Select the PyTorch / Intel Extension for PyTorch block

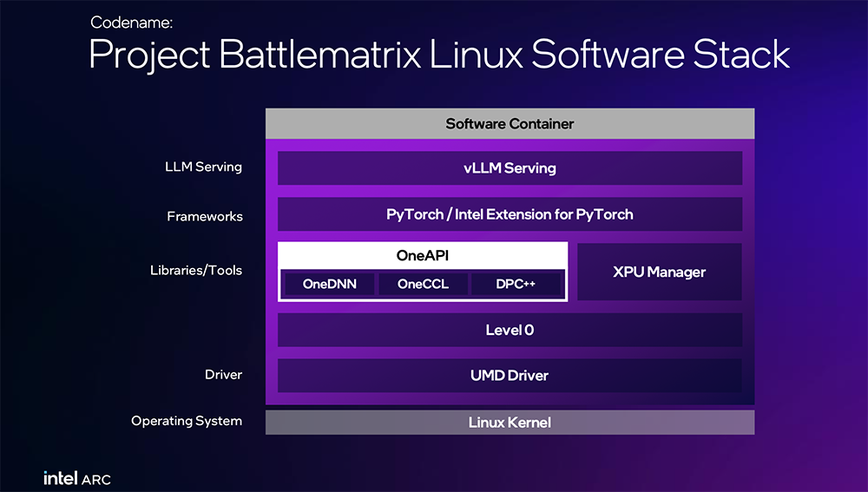click(510, 214)
